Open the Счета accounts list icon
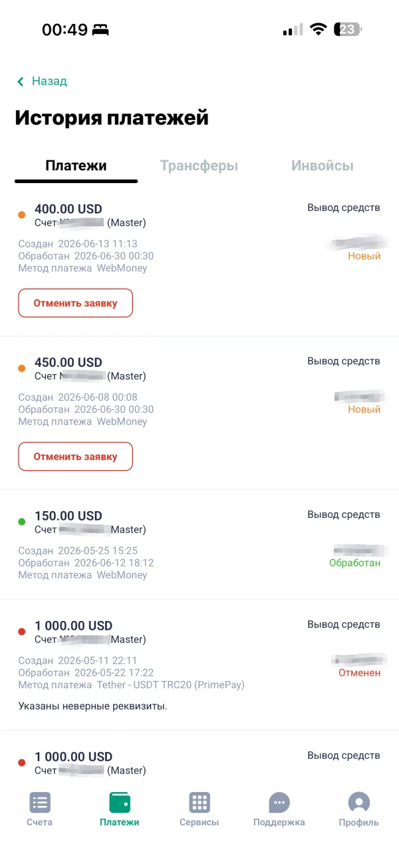Screen dimensions: 399x868 [40, 802]
